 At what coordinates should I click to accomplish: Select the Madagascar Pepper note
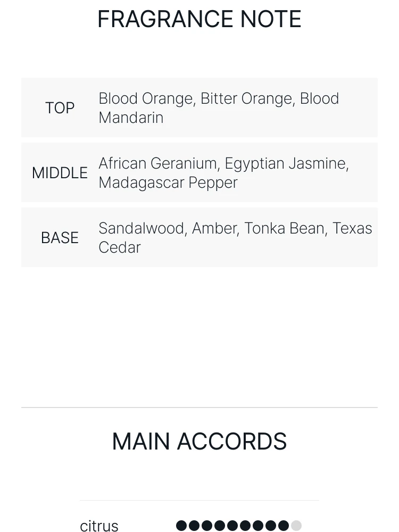pyautogui.click(x=168, y=182)
